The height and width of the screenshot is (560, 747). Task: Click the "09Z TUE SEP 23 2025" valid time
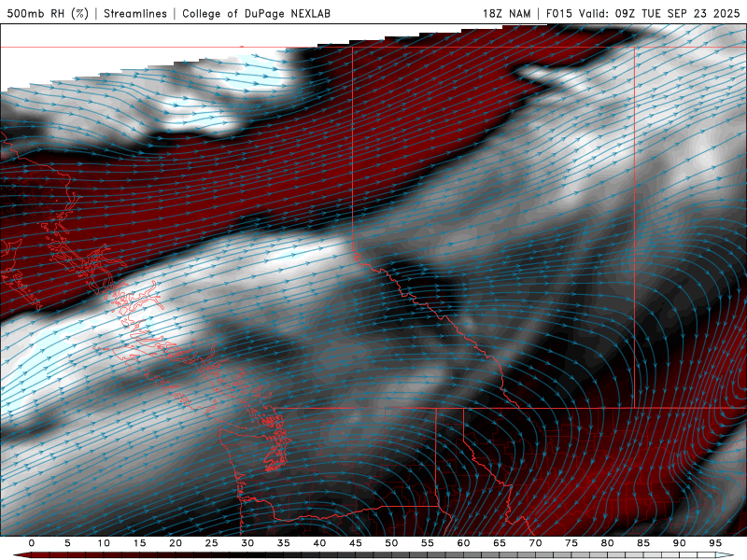(x=677, y=13)
